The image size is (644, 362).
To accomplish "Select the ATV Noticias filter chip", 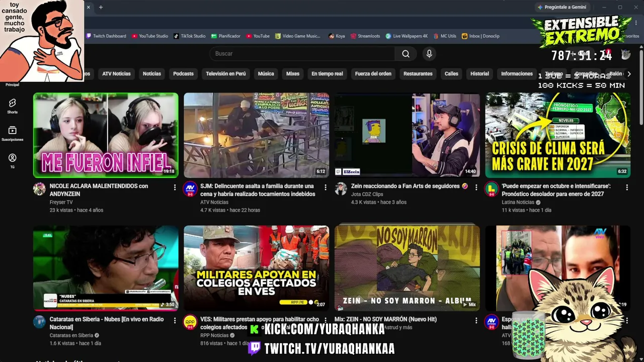I will coord(116,74).
